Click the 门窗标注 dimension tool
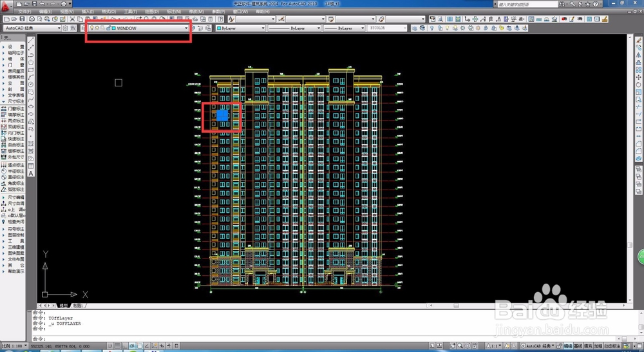This screenshot has height=352, width=644. (13, 108)
